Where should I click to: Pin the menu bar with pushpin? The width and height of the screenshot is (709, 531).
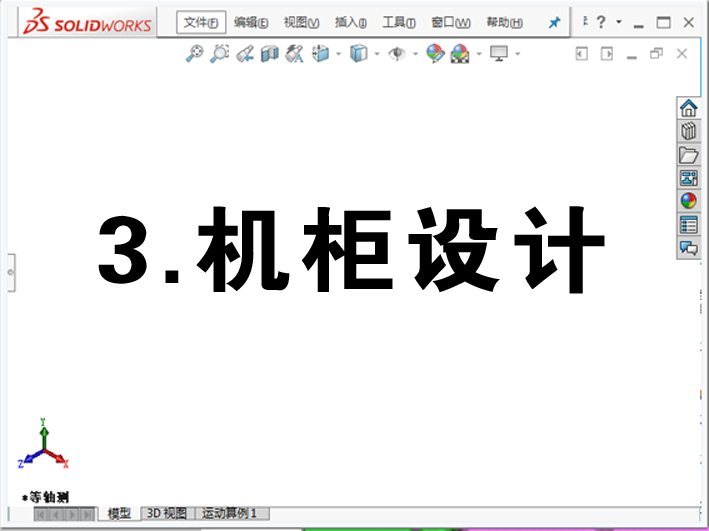554,23
